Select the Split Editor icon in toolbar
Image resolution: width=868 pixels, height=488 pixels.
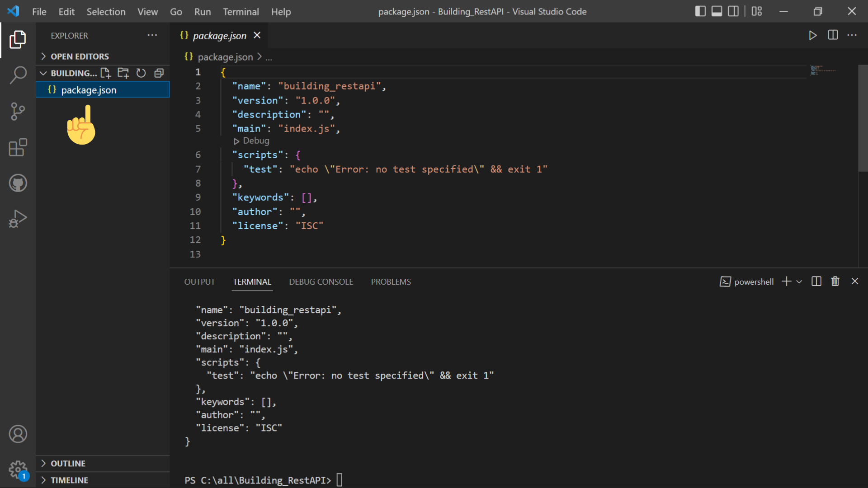pos(833,34)
